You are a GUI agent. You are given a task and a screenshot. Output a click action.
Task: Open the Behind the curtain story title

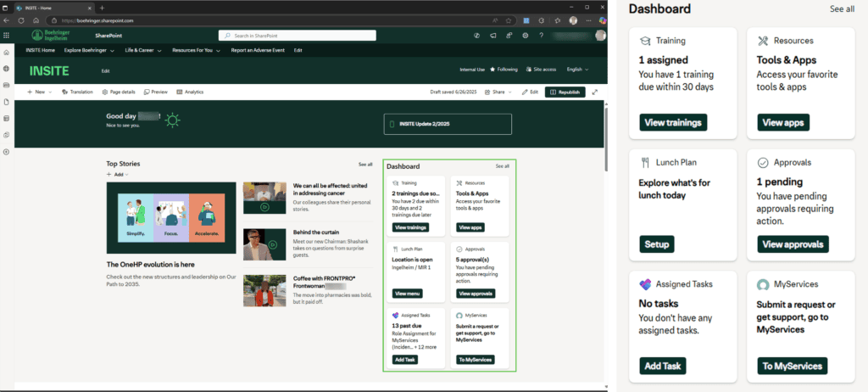pos(316,232)
